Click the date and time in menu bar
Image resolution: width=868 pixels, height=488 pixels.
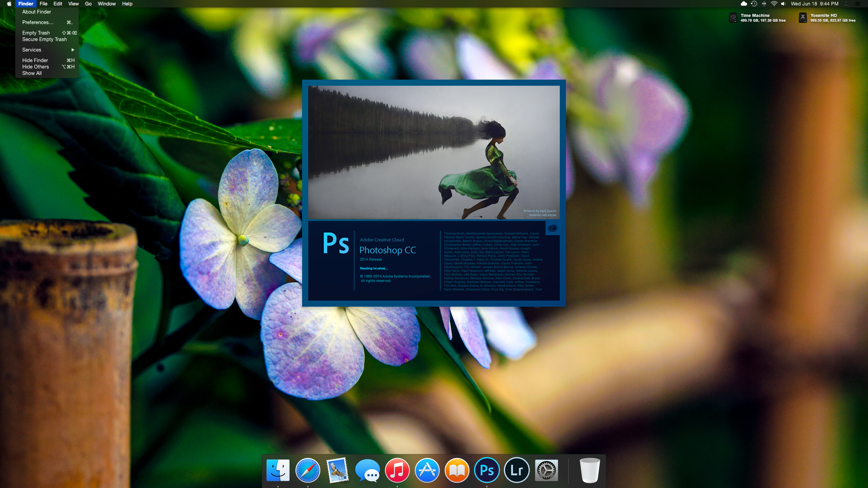coord(814,4)
